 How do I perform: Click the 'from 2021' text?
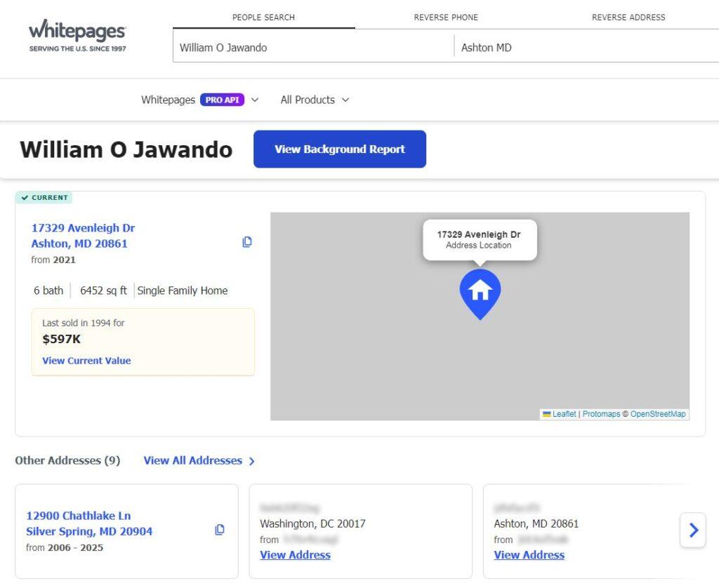53,260
